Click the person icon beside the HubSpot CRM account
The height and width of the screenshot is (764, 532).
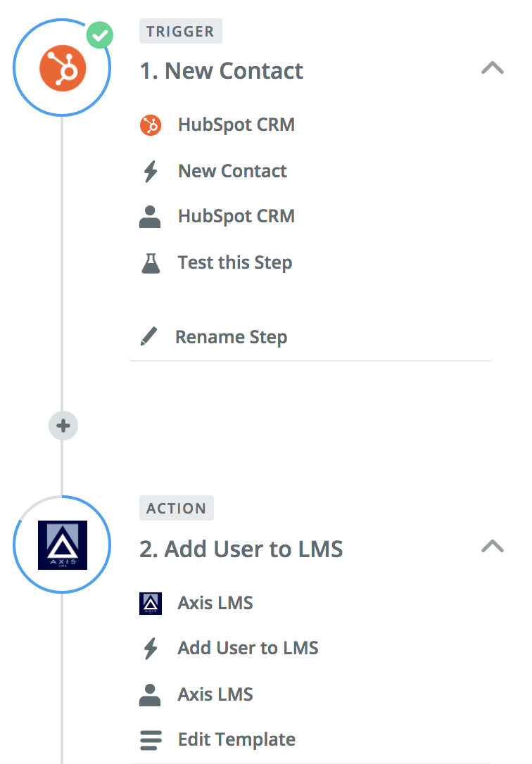coord(150,217)
